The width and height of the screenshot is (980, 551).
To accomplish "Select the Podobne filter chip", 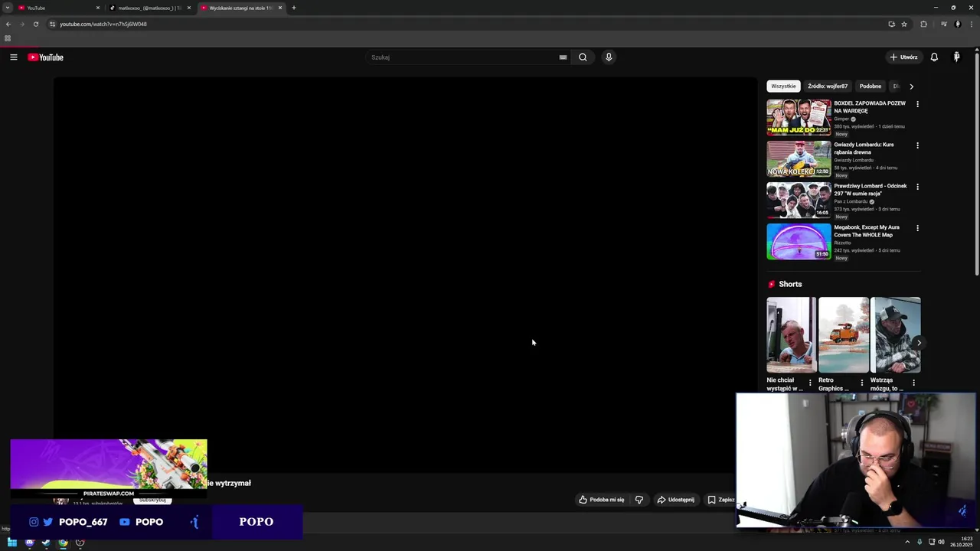I will [x=870, y=86].
